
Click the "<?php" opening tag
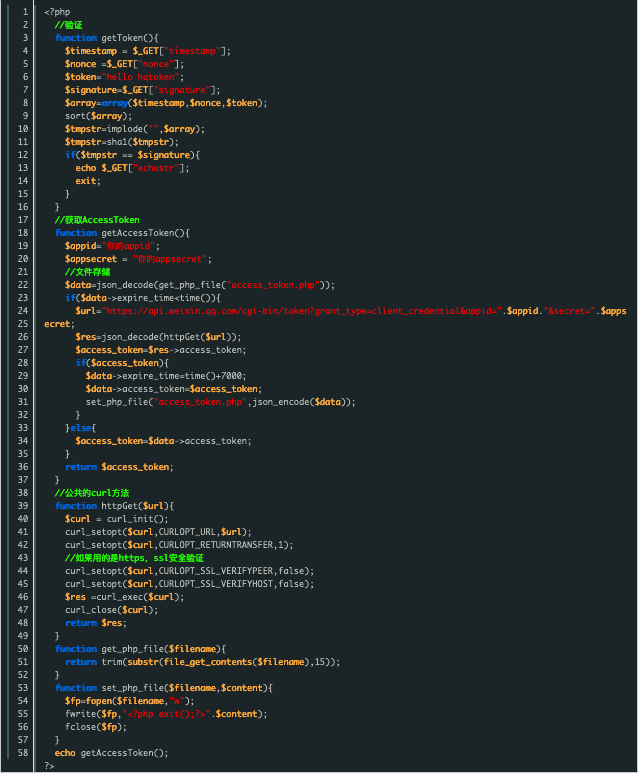click(x=57, y=12)
